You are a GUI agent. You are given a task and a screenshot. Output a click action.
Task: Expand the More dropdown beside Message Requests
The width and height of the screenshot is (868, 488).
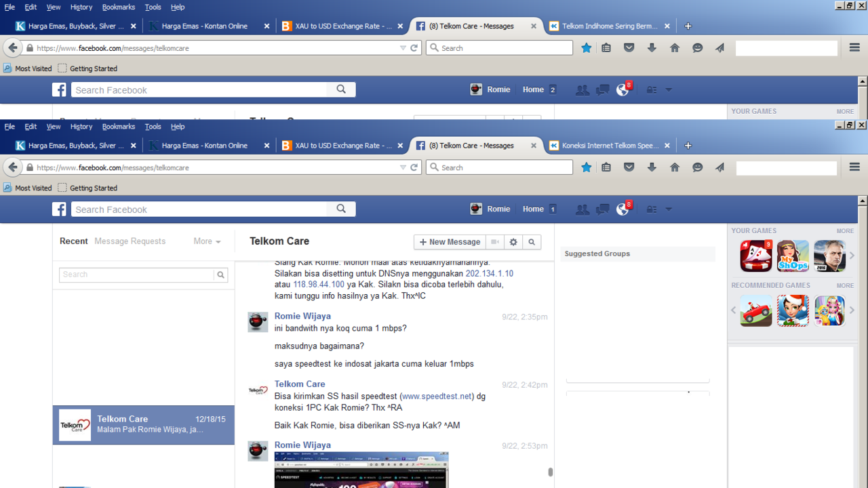click(x=207, y=241)
